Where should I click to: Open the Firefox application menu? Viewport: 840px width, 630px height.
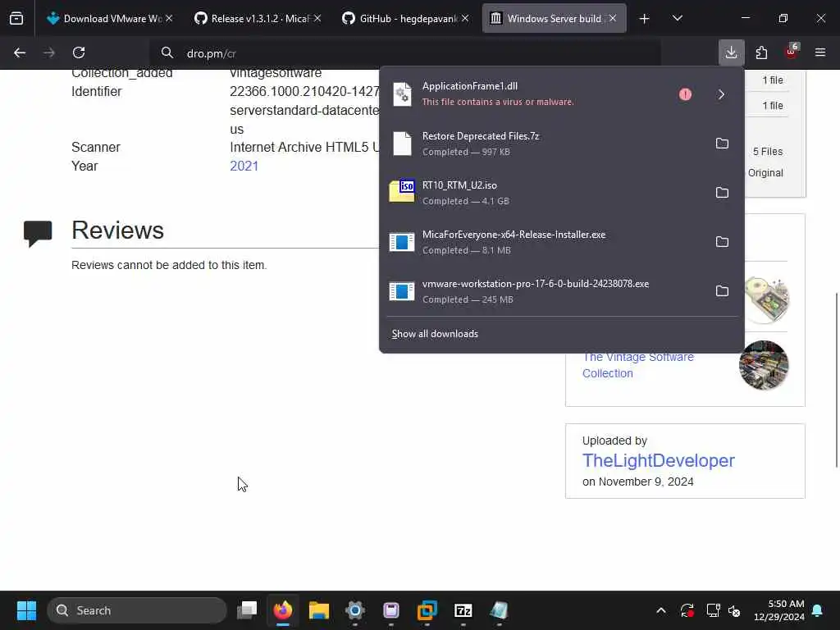tap(820, 52)
